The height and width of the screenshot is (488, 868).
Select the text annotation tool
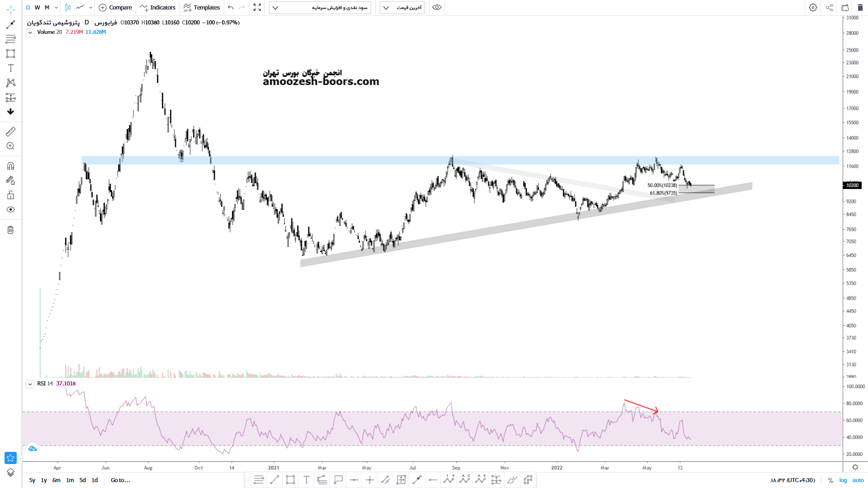click(x=10, y=68)
